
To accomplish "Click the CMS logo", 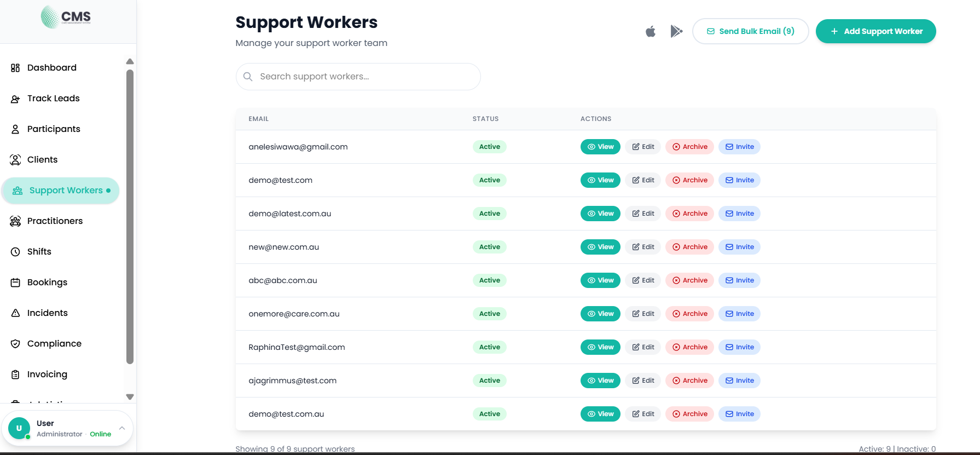I will click(66, 17).
